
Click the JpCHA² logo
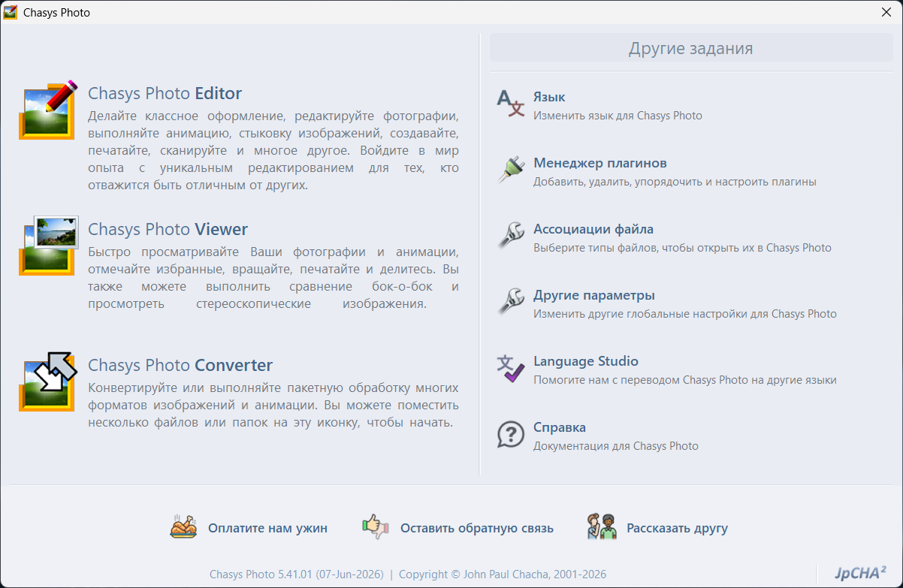point(860,573)
